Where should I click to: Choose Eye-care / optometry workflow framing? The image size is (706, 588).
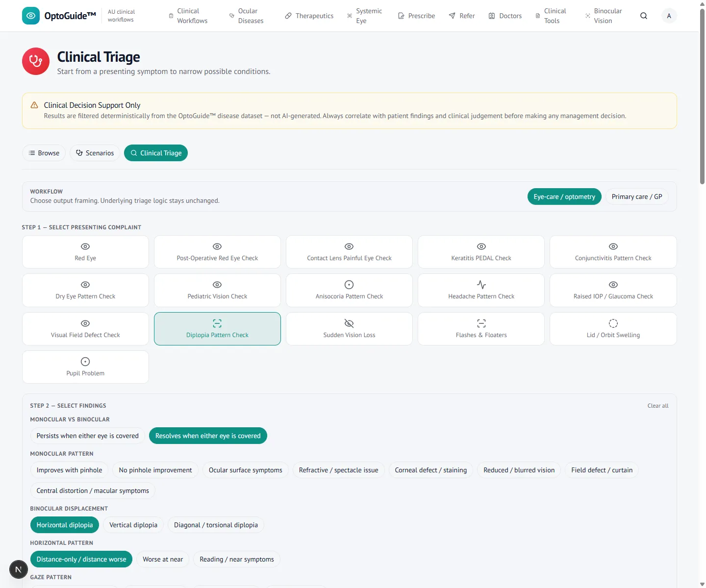click(x=564, y=196)
